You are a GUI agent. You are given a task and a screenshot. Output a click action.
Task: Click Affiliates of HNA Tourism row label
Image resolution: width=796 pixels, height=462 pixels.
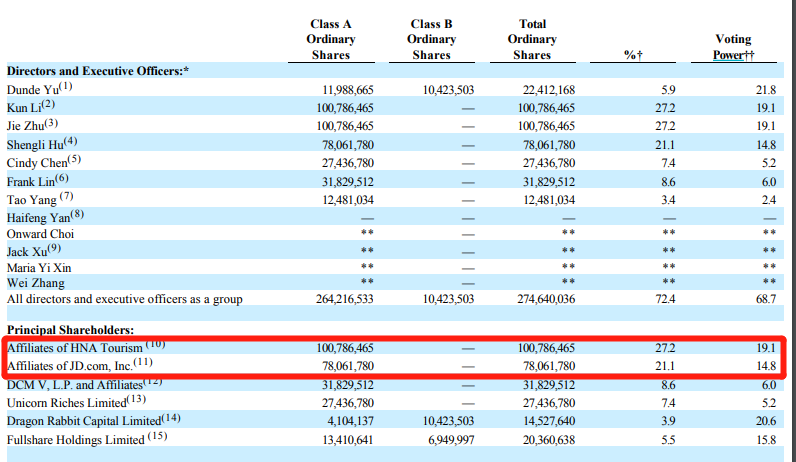78,348
